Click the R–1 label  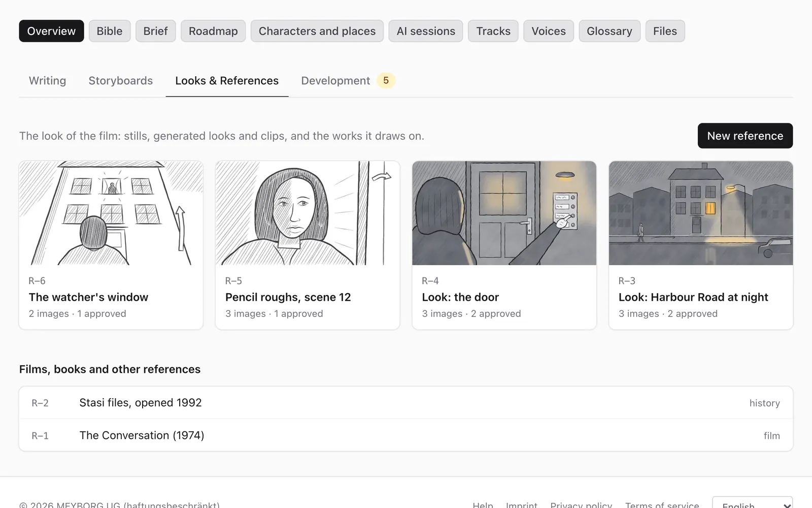[x=40, y=436]
